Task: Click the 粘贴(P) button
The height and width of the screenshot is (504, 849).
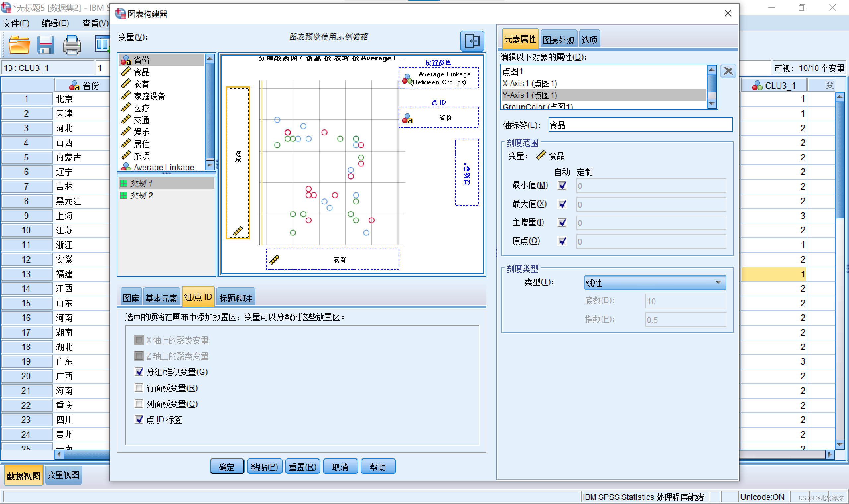Action: click(265, 467)
